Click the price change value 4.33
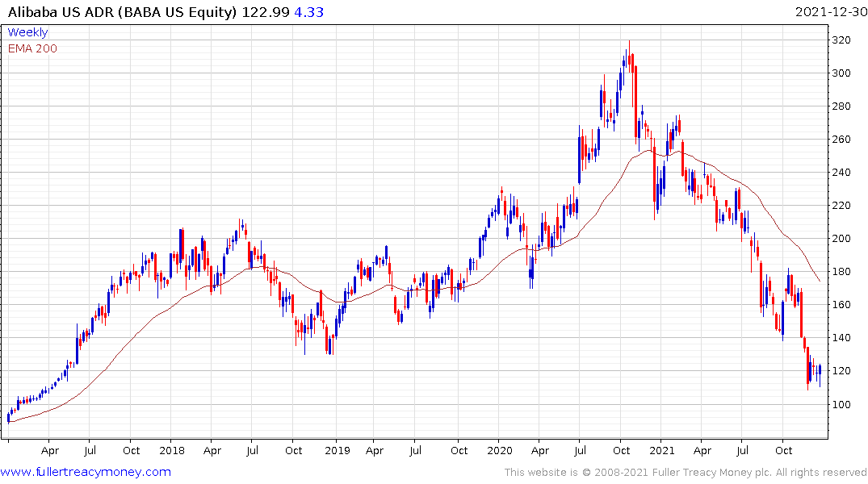The height and width of the screenshot is (484, 868). (x=309, y=12)
